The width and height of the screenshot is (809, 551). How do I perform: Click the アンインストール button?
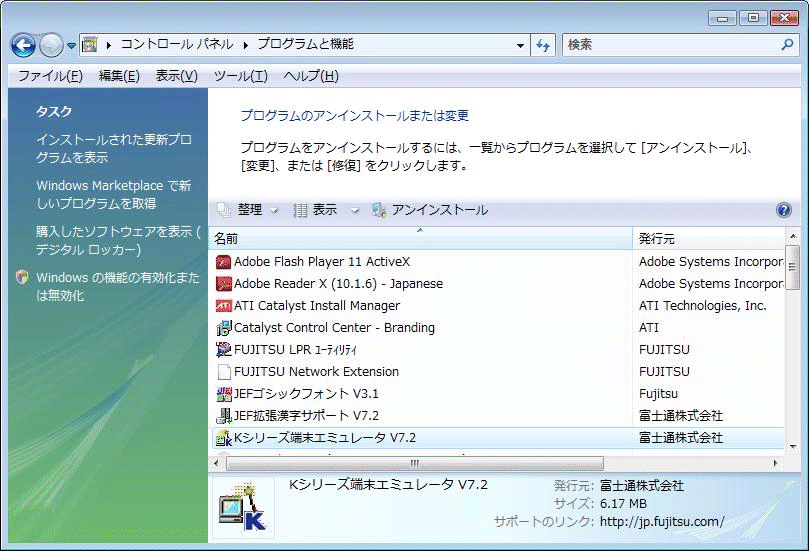pyautogui.click(x=431, y=210)
